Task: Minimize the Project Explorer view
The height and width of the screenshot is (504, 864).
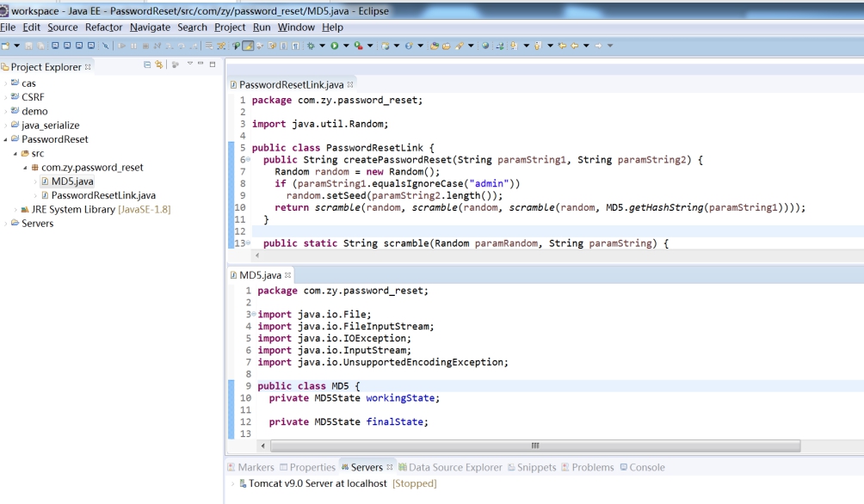Action: coord(201,64)
